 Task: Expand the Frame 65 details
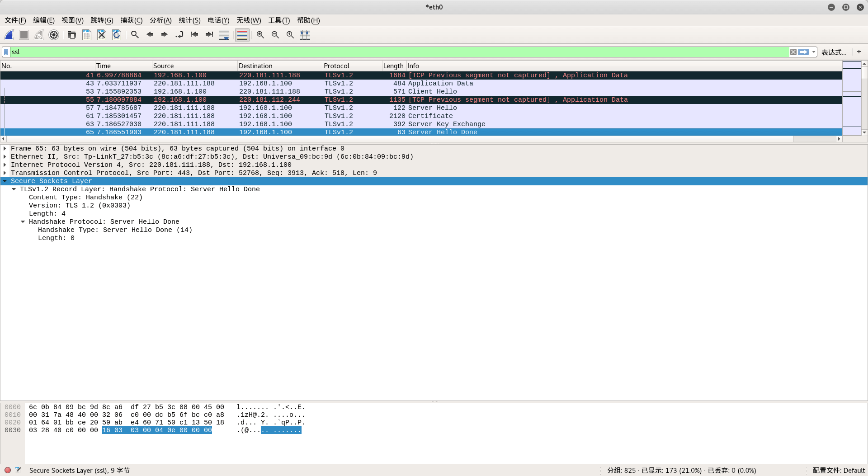point(5,148)
